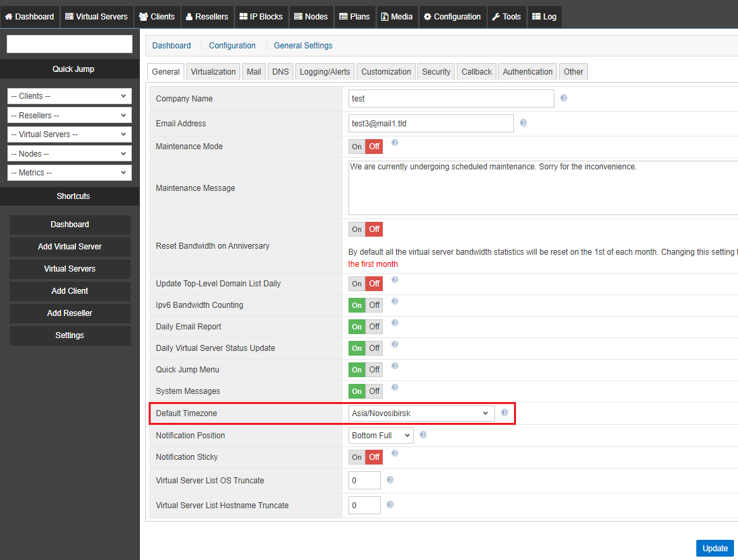This screenshot has height=560, width=738.
Task: Open the Clients quick jump dropdown
Action: pos(70,96)
